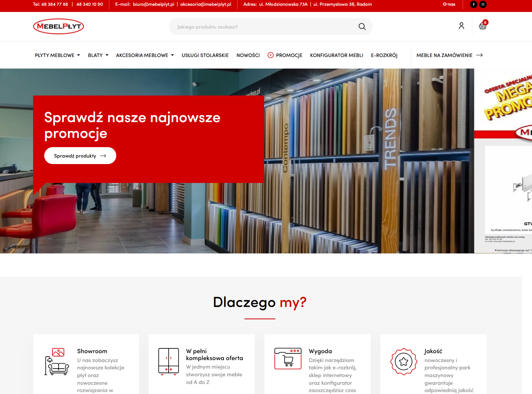Expand the Płyty meblowe dropdown menu
Viewport: 532px width, 394px height.
[57, 55]
